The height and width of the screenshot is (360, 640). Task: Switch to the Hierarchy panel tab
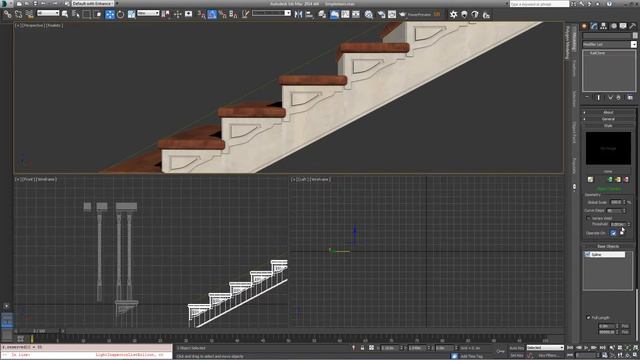(x=604, y=26)
